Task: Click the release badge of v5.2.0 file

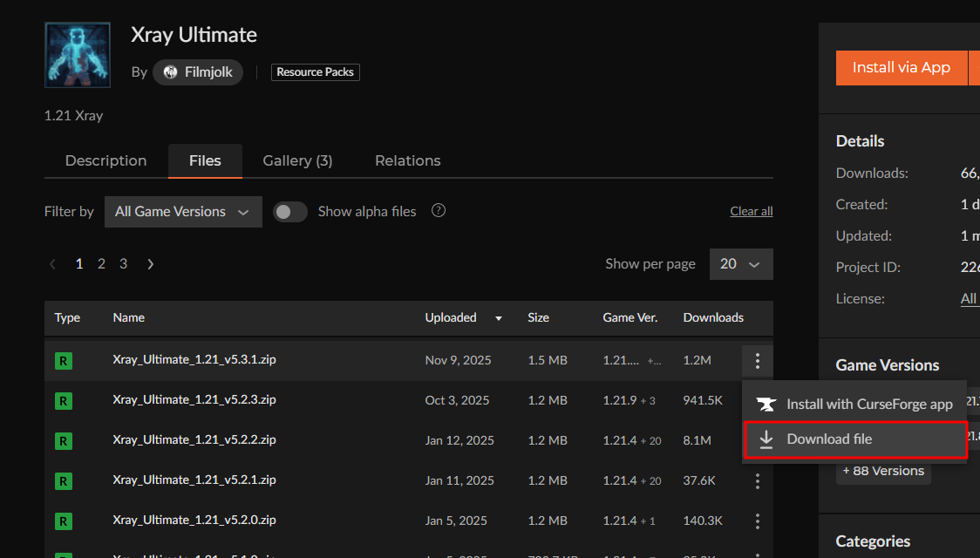Action: [63, 521]
